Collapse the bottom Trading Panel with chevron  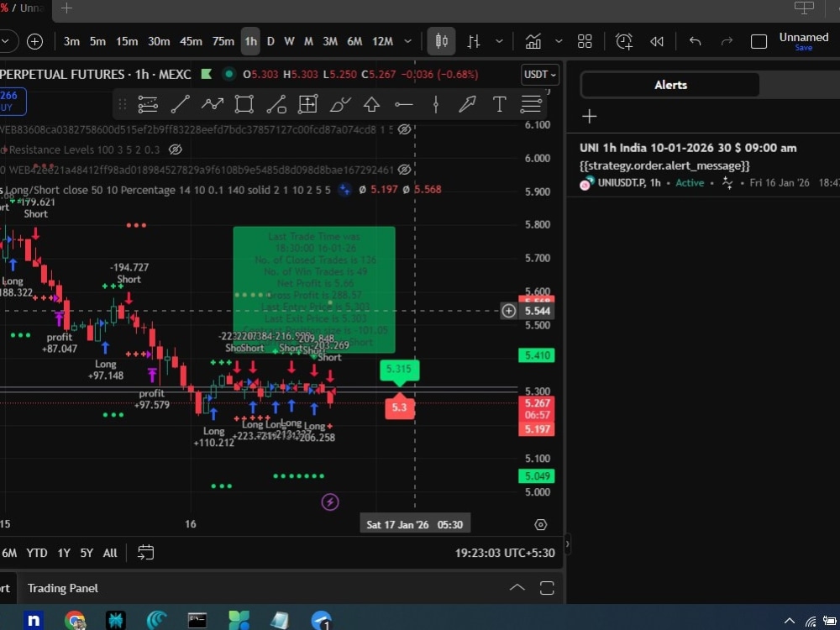(x=517, y=588)
